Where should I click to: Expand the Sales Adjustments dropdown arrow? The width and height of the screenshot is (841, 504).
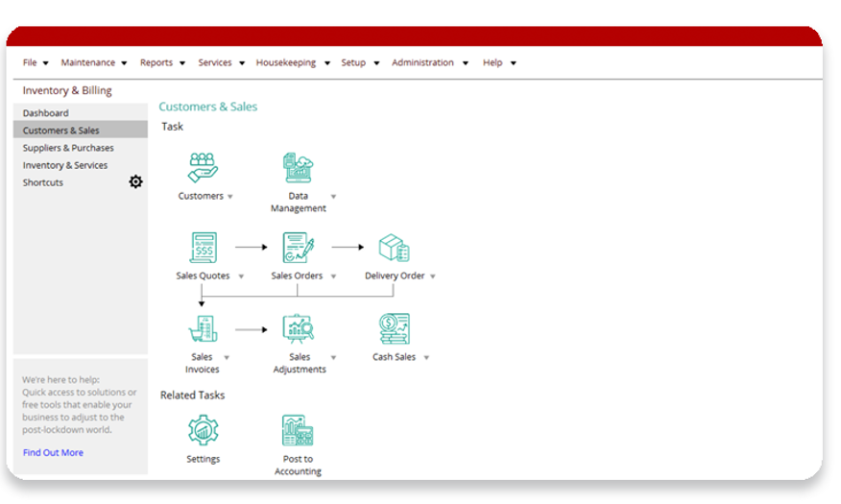333,358
